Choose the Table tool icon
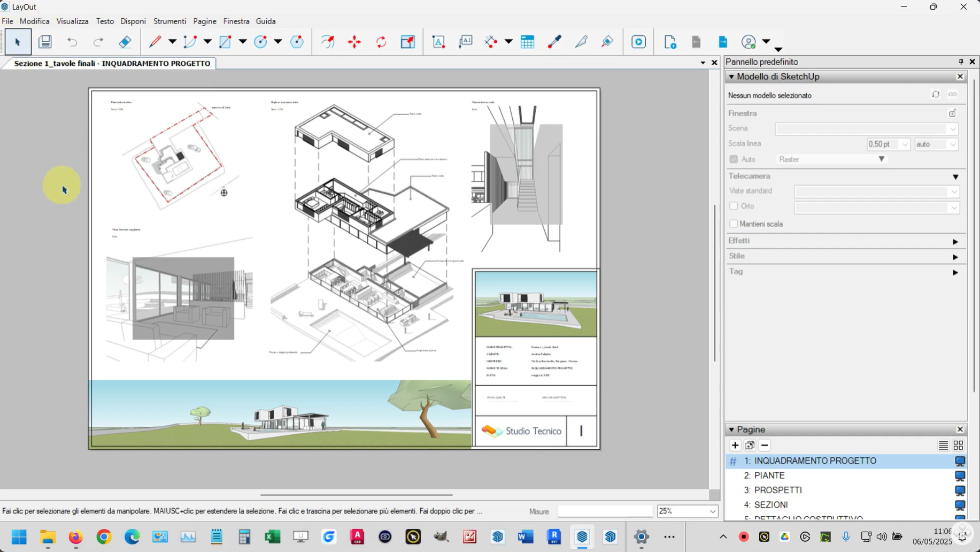Viewport: 980px width, 552px height. tap(527, 42)
